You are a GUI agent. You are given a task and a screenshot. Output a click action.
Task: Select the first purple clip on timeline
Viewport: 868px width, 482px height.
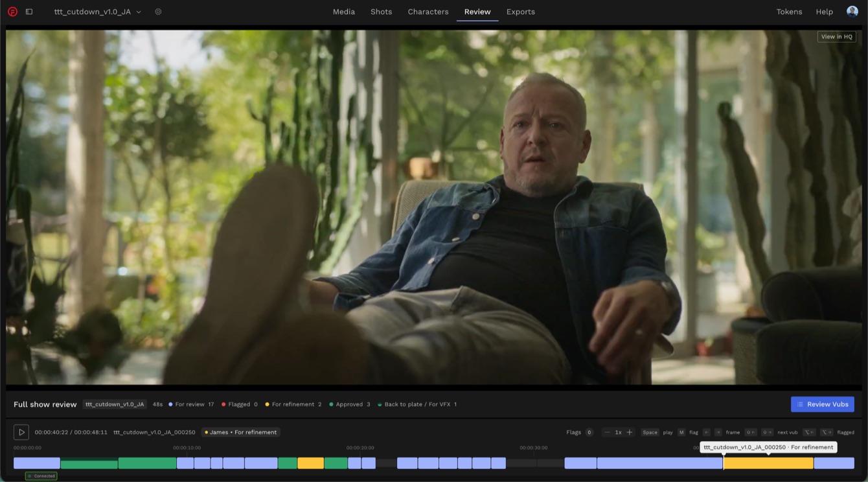coord(37,463)
